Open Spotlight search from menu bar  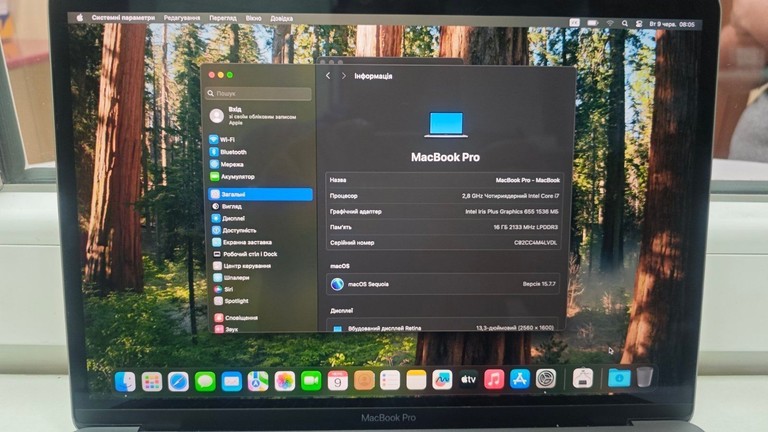tap(624, 24)
